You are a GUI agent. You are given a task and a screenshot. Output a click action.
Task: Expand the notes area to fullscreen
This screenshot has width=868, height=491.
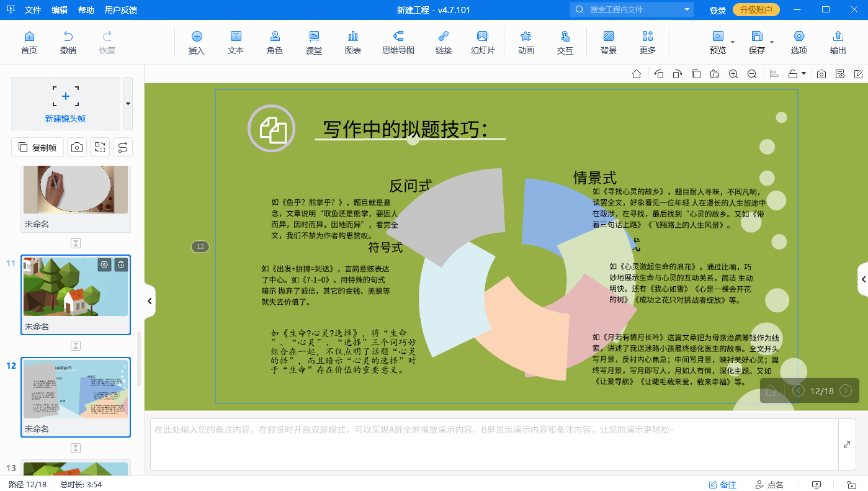click(x=847, y=444)
